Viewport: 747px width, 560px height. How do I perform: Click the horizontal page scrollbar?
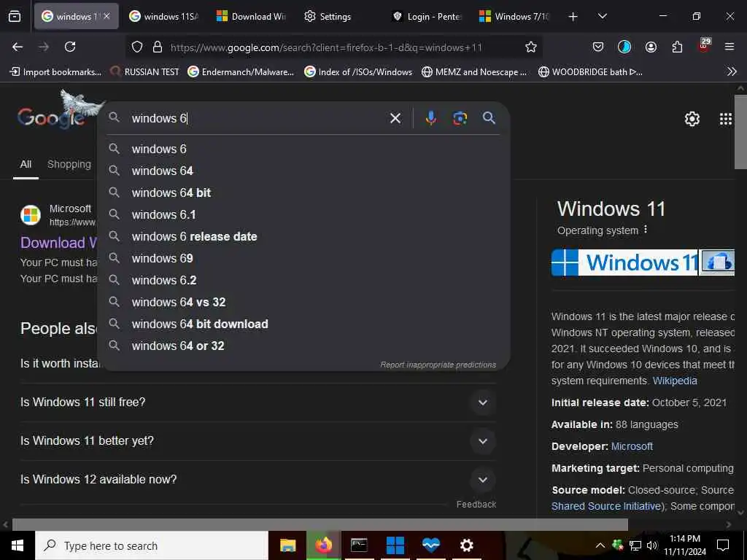320,524
